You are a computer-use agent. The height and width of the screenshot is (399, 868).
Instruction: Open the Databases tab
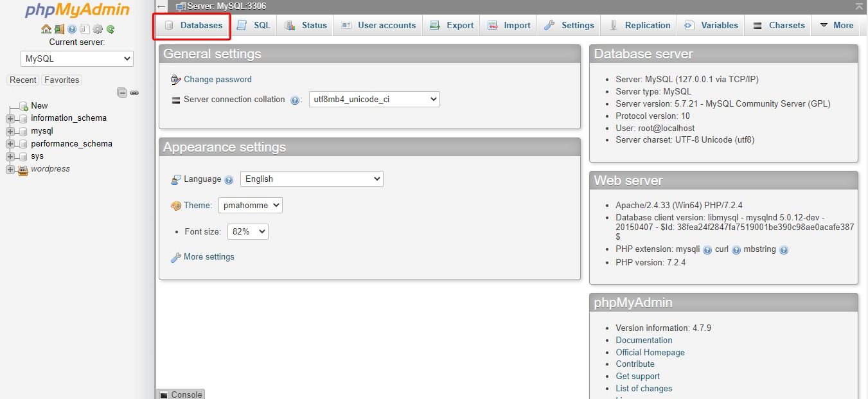pyautogui.click(x=193, y=25)
